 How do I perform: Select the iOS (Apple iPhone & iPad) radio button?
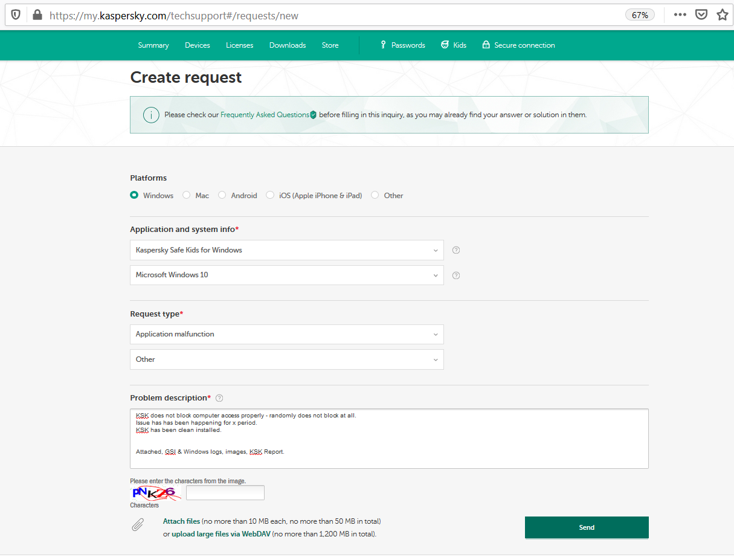coord(270,195)
